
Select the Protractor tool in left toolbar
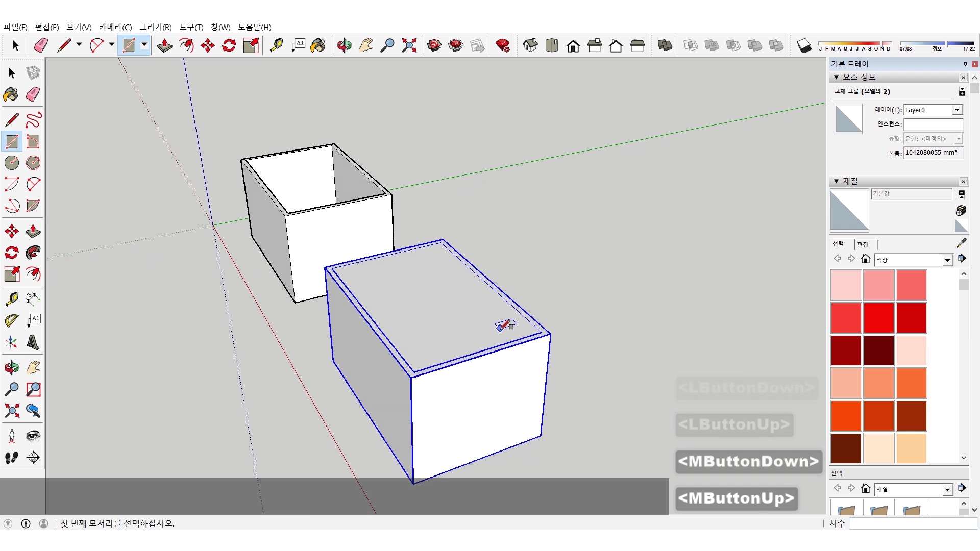(12, 320)
